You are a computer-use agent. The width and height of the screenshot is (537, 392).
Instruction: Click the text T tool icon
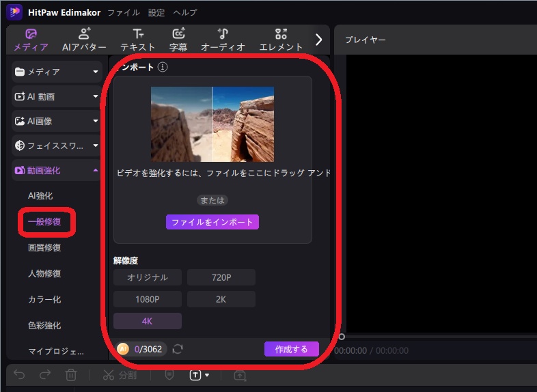tap(195, 375)
